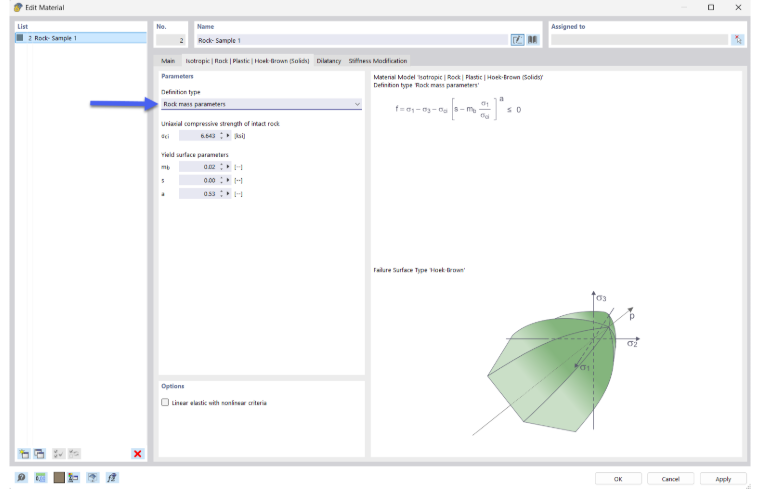The height and width of the screenshot is (489, 760).
Task: Enable Linear elastic with nonlinear criteria
Action: (x=165, y=402)
